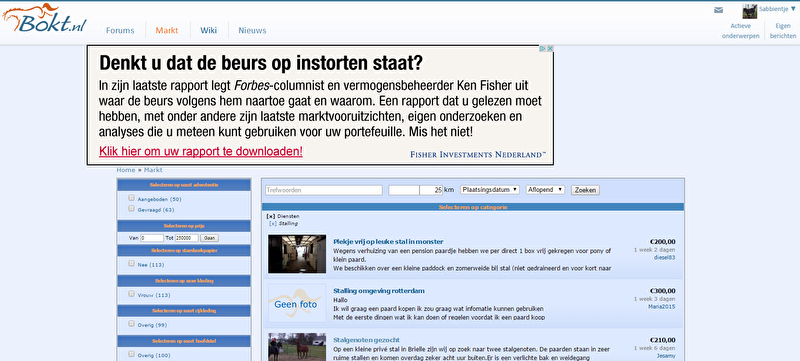Open listing 'Plekje vrij op leuke stal in monster'
The image size is (800, 361).
388,242
